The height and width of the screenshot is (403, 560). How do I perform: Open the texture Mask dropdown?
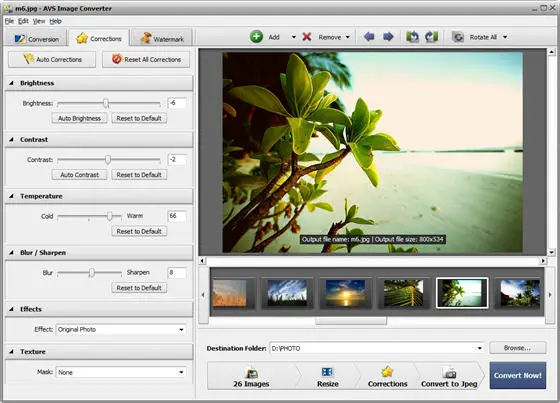point(181,372)
